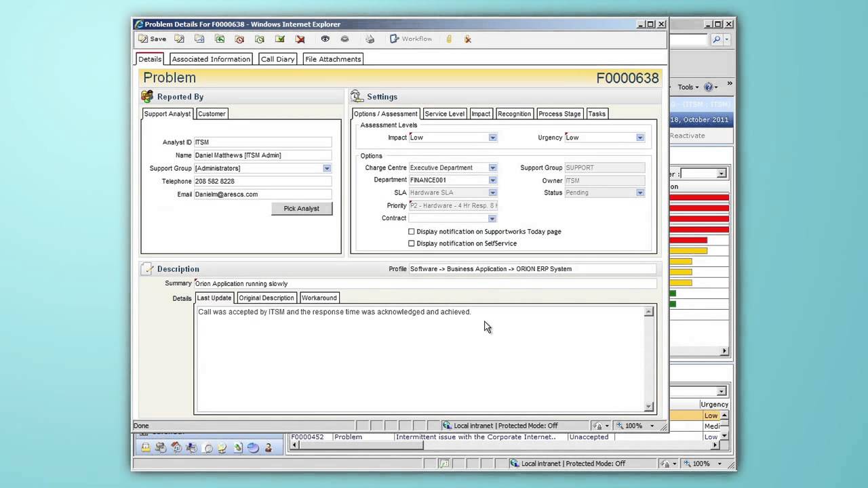The width and height of the screenshot is (868, 488).
Task: Click the yellow padlock icon in background window
Action: point(145,447)
